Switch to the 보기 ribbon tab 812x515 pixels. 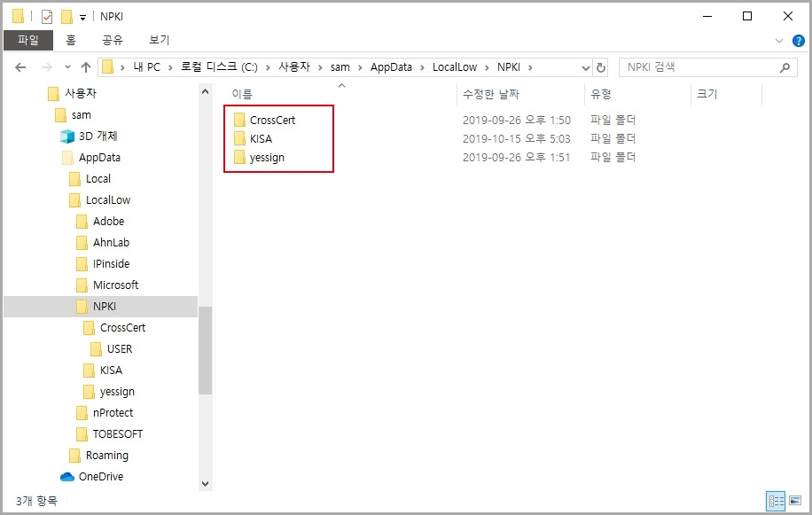pyautogui.click(x=159, y=40)
